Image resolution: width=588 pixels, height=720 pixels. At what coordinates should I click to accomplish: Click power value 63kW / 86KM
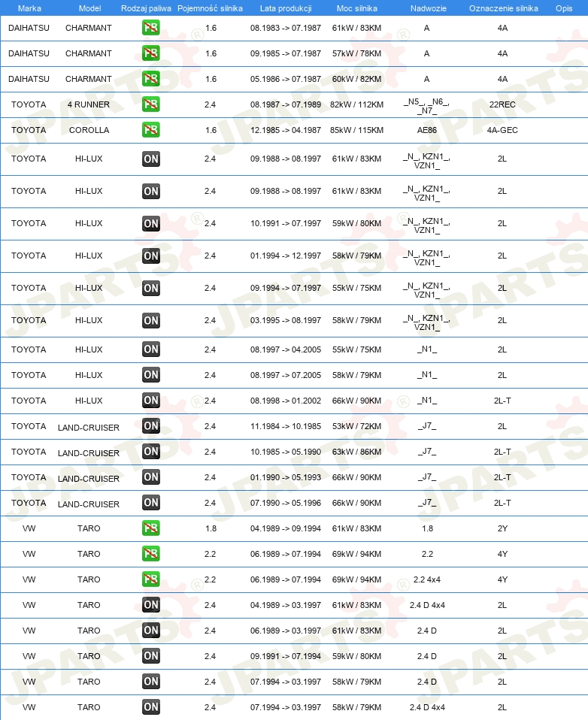click(x=356, y=452)
